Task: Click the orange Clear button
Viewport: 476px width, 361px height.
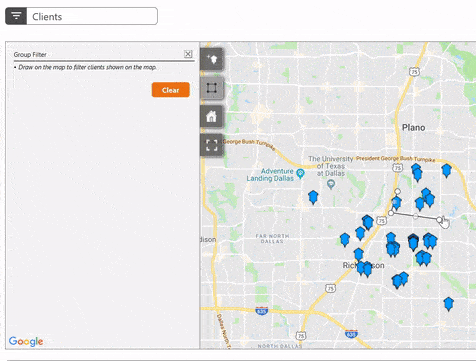Action: coord(171,90)
